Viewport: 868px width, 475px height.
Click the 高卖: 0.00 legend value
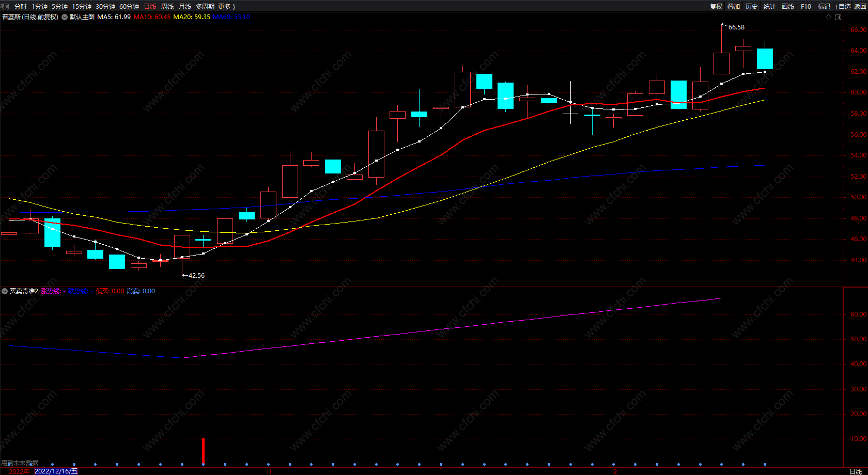point(141,291)
